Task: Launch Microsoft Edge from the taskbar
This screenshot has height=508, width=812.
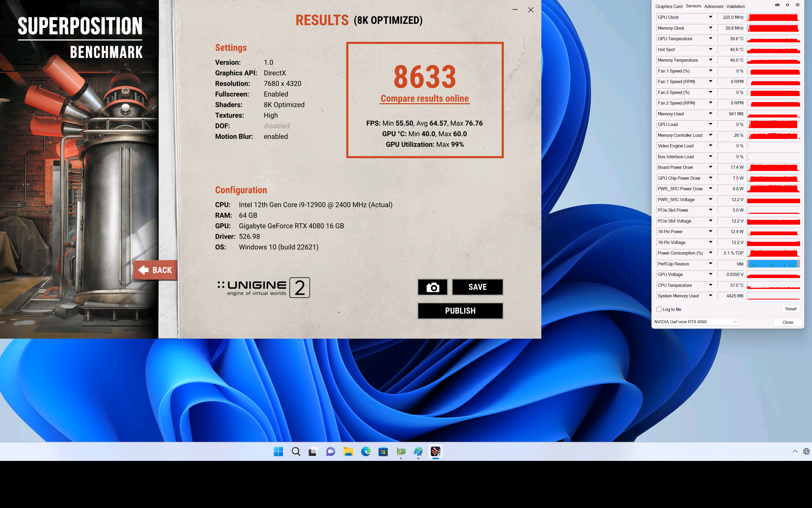Action: (x=365, y=452)
